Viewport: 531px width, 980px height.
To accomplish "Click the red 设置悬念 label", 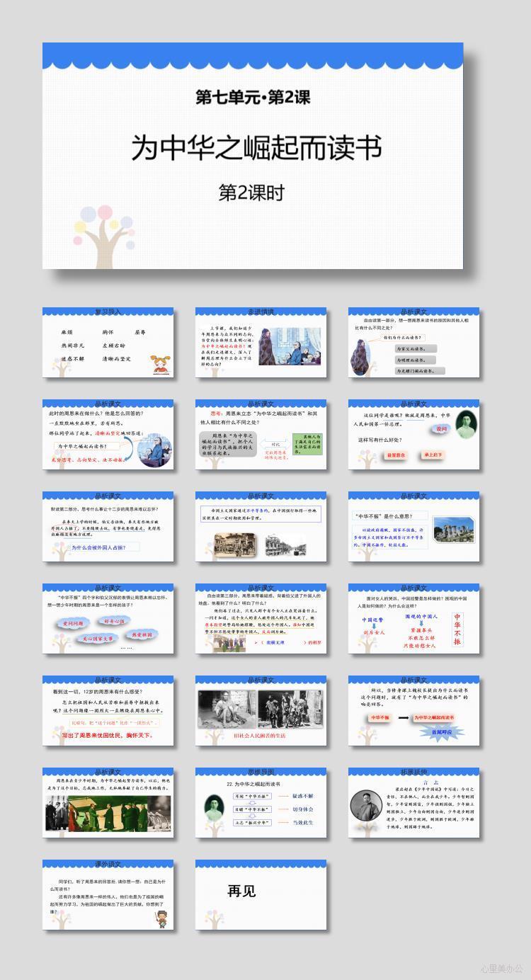I will coord(396,455).
